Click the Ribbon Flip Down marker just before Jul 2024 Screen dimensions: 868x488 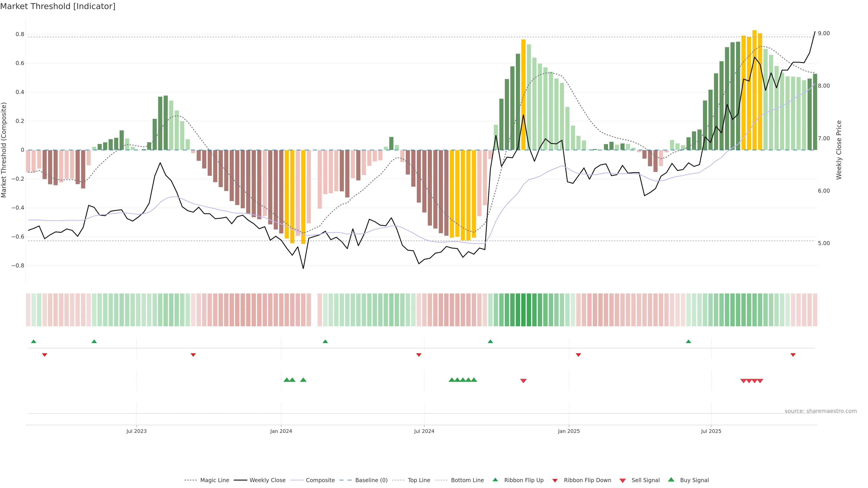coord(418,355)
